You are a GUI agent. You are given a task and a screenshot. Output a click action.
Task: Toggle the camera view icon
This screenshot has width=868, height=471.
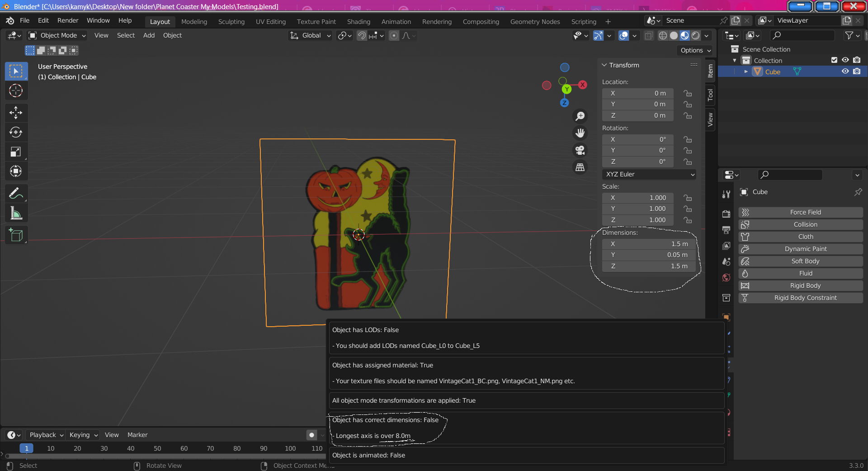pyautogui.click(x=580, y=150)
